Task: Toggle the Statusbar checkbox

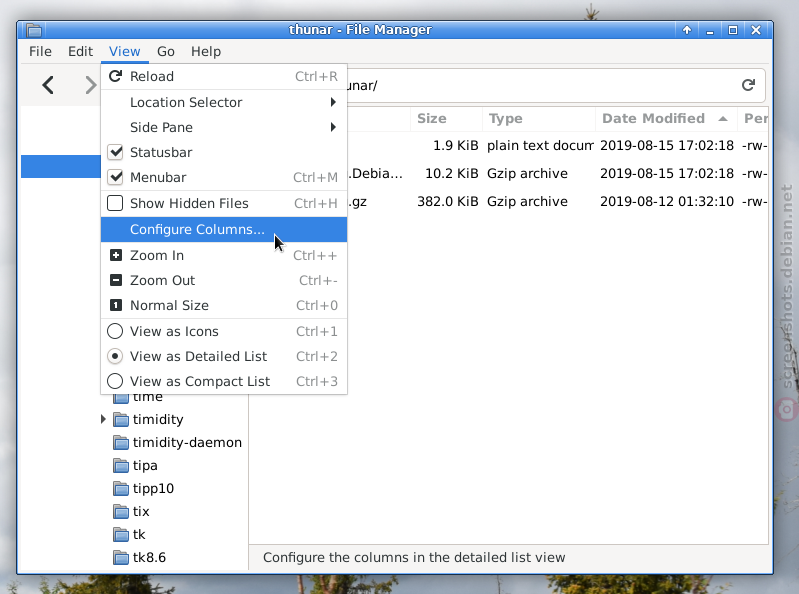Action: [115, 152]
